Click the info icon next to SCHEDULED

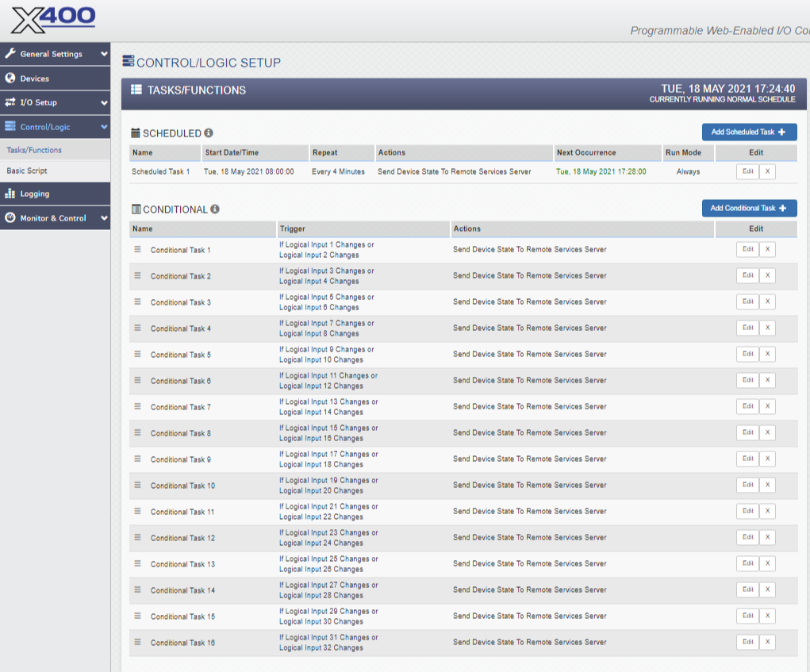pos(209,133)
